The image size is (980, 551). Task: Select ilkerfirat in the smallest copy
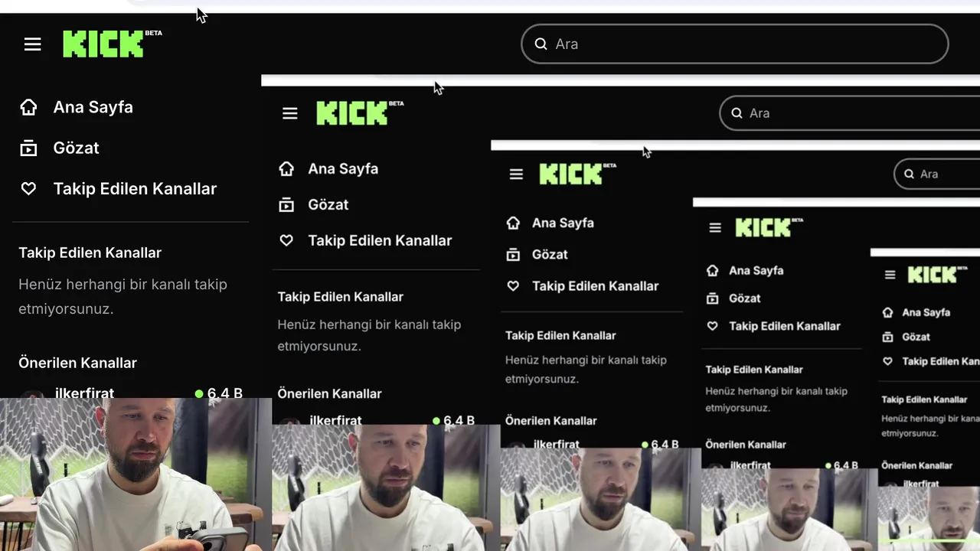(921, 484)
